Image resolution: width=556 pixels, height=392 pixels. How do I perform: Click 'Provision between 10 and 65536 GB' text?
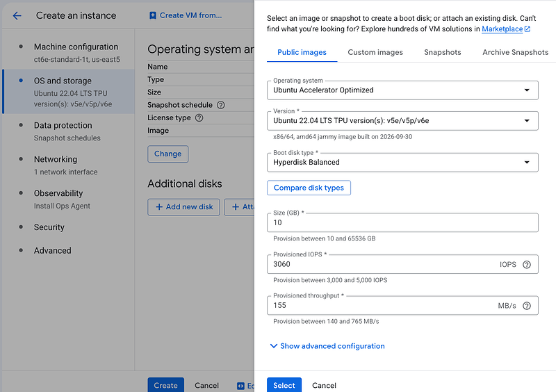[324, 239]
